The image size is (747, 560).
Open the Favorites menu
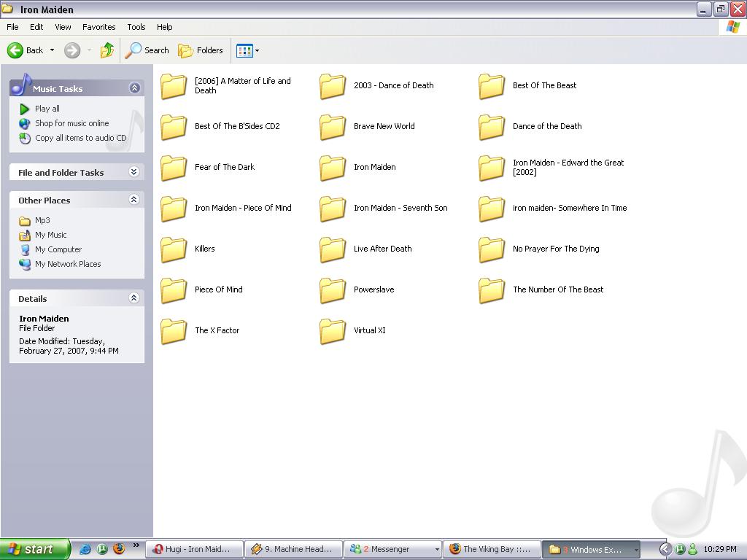click(98, 27)
